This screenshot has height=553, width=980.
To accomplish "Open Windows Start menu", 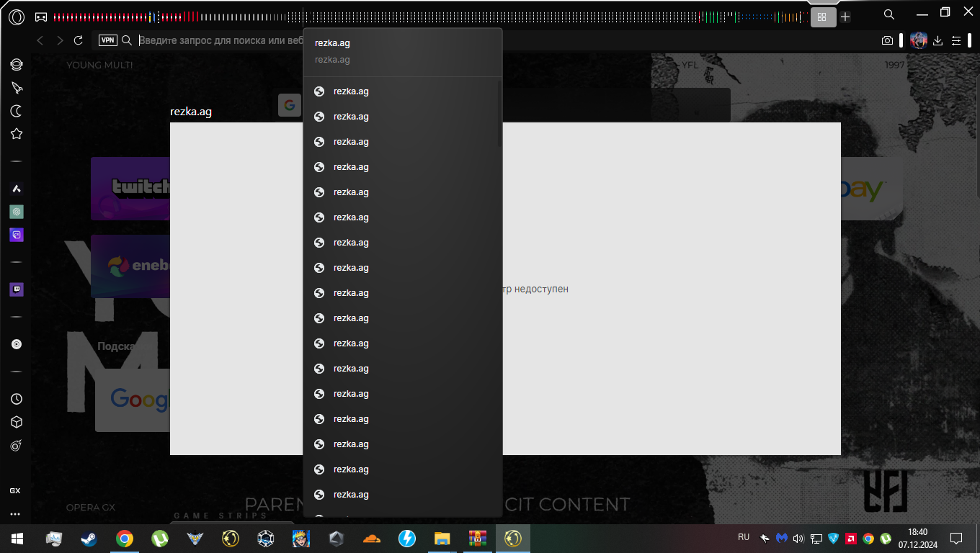I will 17,538.
